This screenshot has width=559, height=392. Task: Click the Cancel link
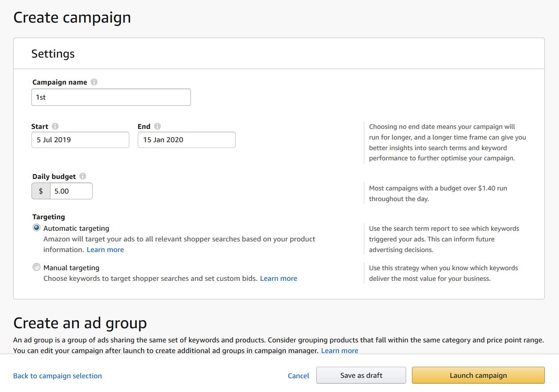tap(299, 376)
